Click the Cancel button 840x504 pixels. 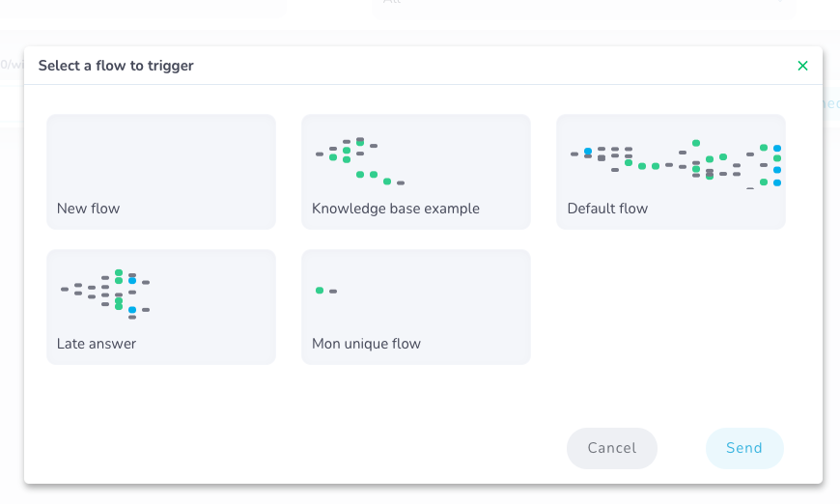point(611,448)
